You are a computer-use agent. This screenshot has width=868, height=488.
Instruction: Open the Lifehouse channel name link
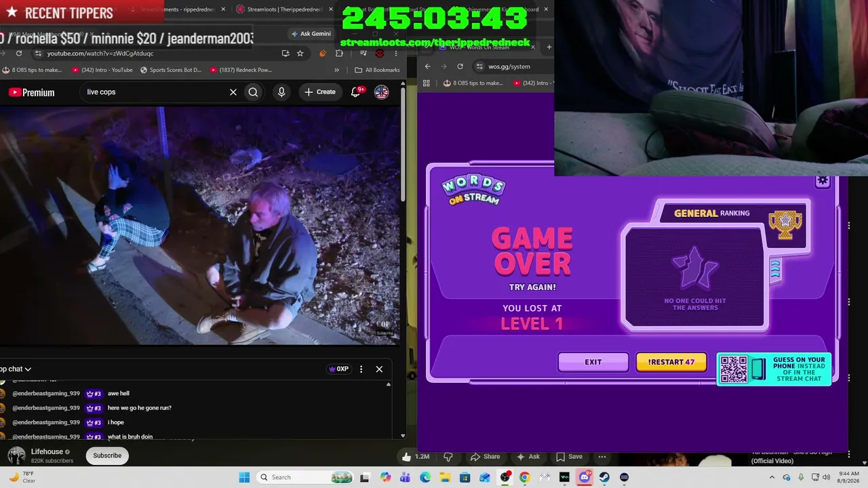[x=47, y=451]
